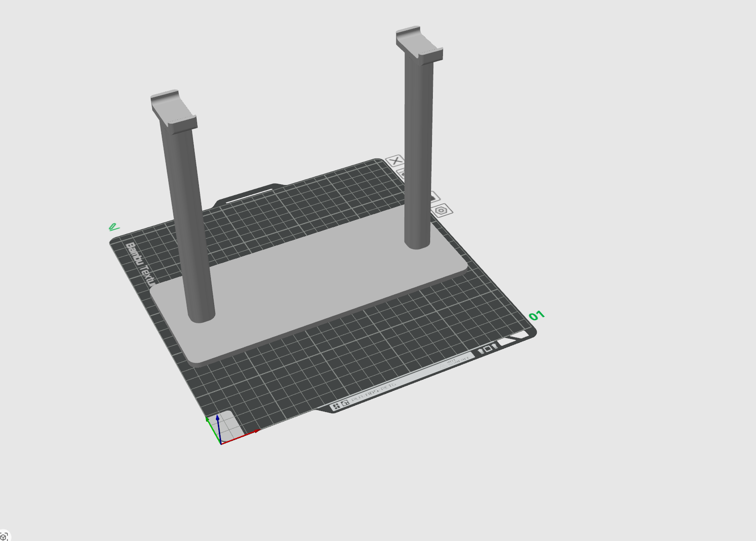Open plate settings via hexagon gear icon
This screenshot has width=756, height=541.
[x=442, y=210]
